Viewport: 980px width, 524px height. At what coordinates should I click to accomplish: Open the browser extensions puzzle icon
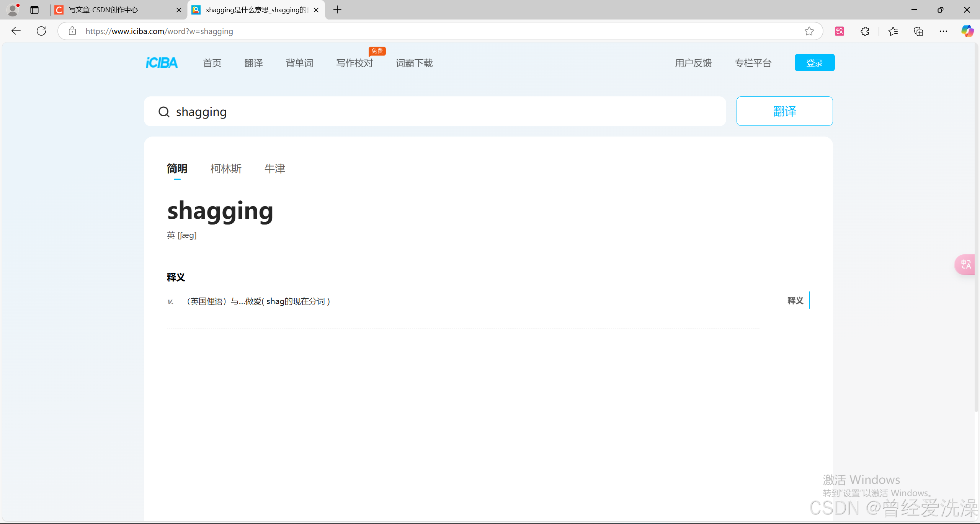click(865, 31)
